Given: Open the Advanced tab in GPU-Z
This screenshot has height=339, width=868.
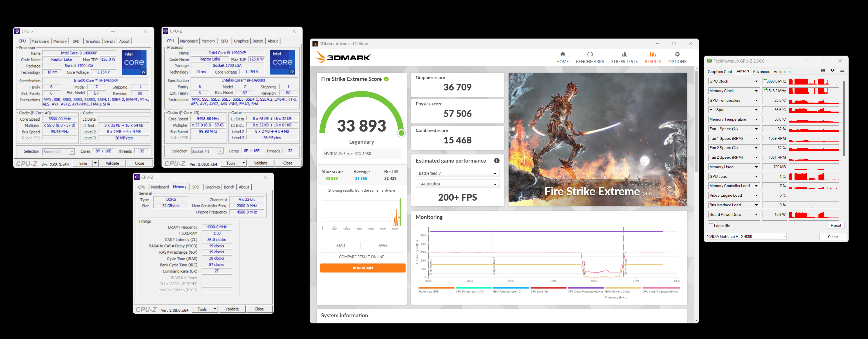Looking at the screenshot, I should coord(761,72).
